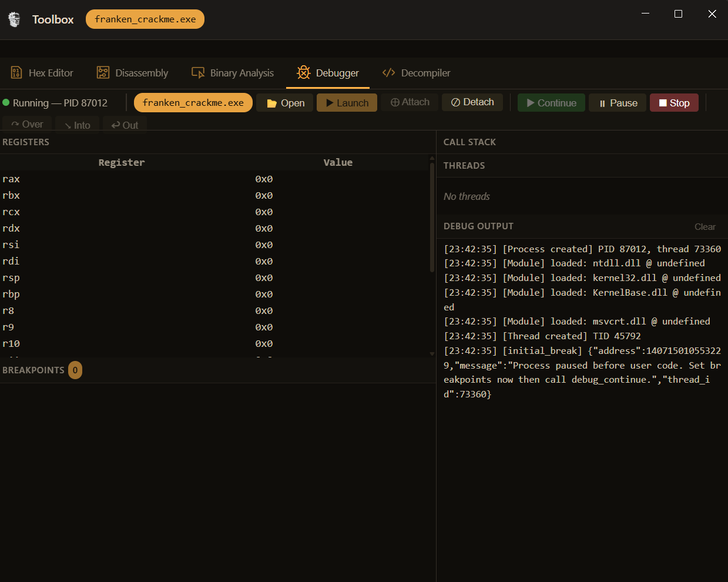Detach from the running process
The image size is (728, 582).
coord(472,102)
